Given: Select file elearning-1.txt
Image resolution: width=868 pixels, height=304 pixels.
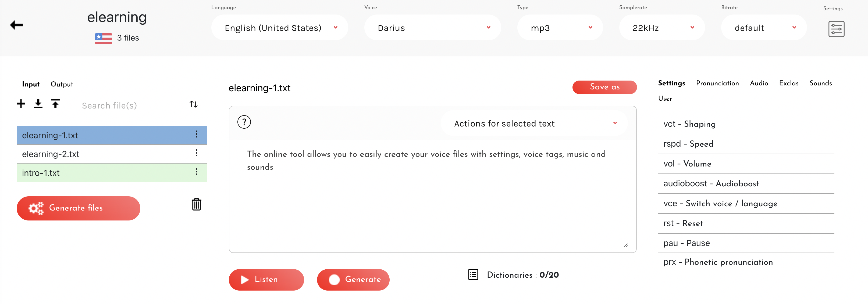Looking at the screenshot, I should pos(112,135).
